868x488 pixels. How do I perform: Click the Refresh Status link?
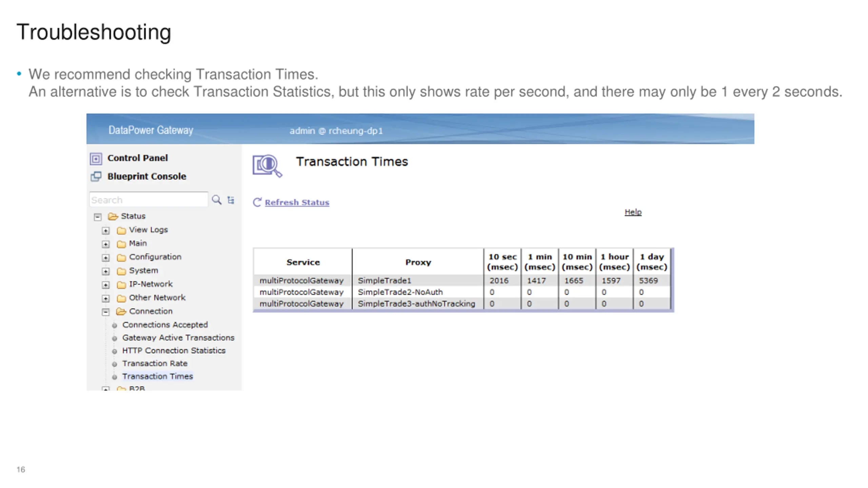point(297,202)
